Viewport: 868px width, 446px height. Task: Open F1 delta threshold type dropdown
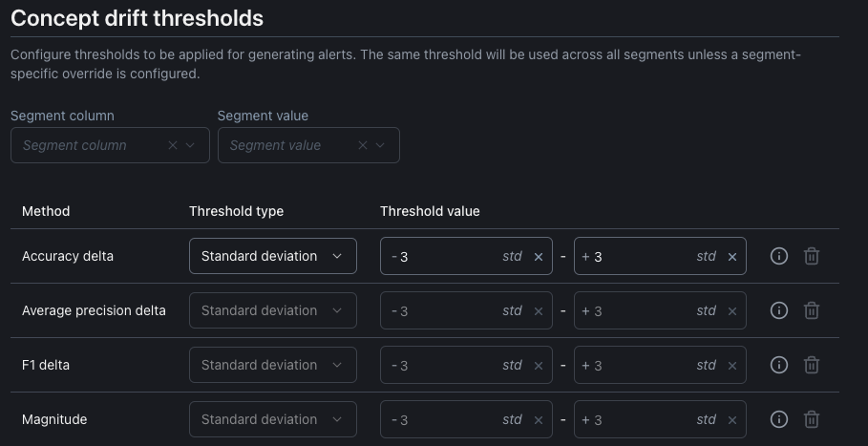pos(272,365)
